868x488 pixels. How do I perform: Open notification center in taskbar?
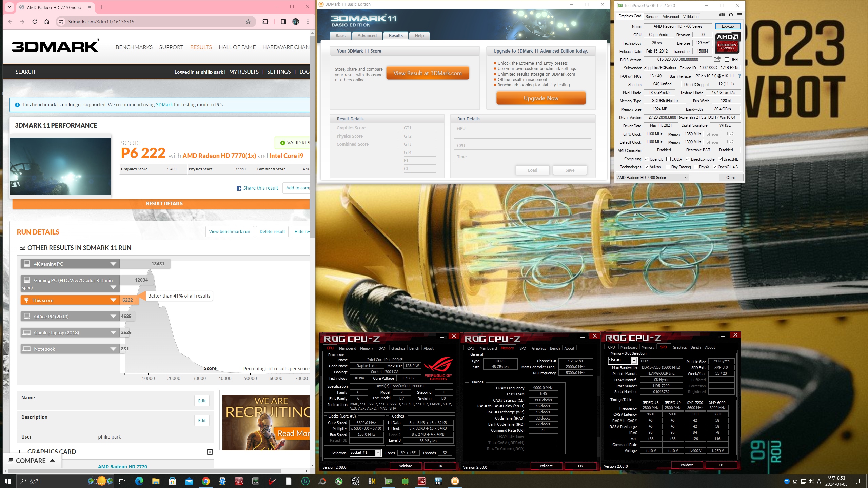point(857,481)
